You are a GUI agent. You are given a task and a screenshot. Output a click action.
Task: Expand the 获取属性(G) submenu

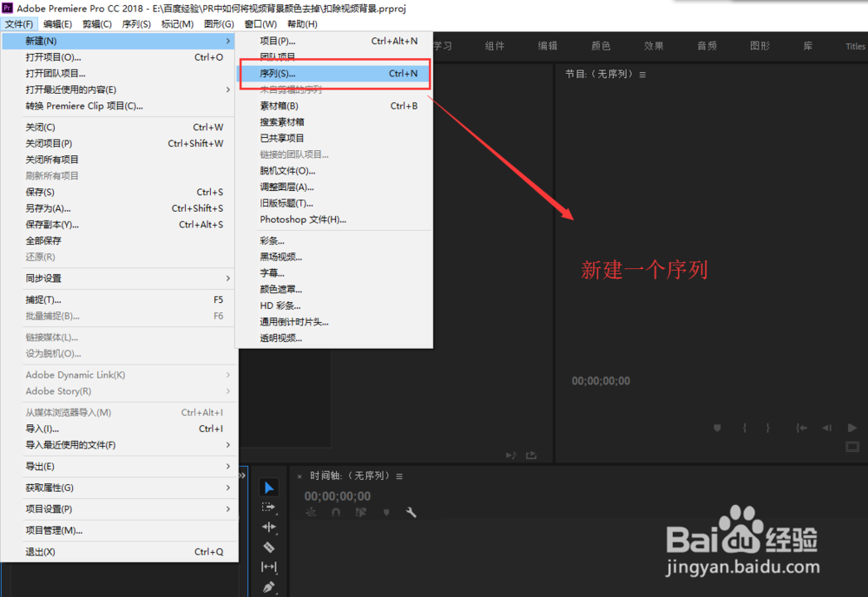[119, 488]
